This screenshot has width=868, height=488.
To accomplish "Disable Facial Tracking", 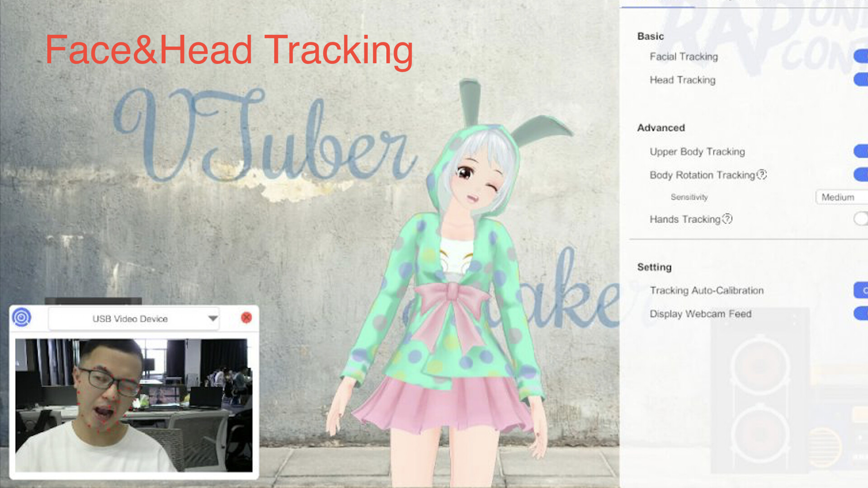I will coord(862,55).
